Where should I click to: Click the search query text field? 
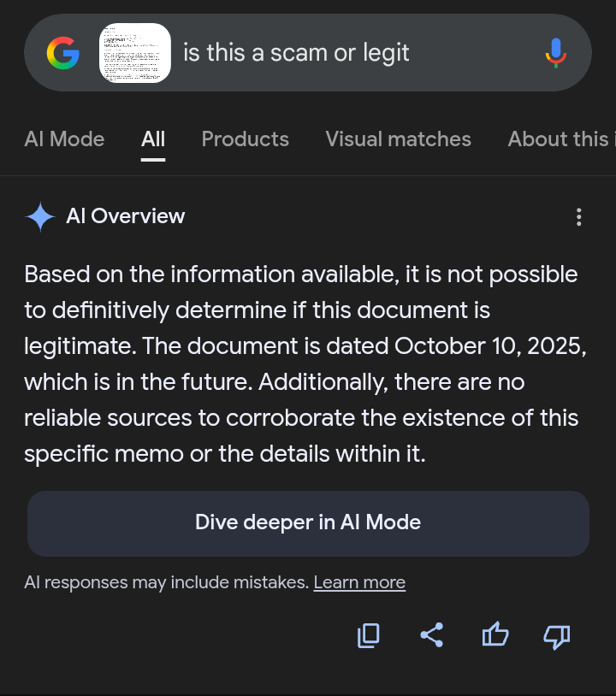(342, 53)
